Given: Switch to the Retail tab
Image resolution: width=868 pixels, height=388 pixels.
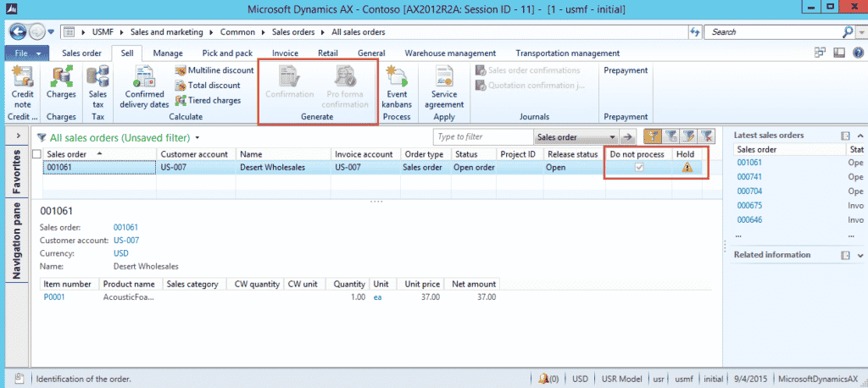Looking at the screenshot, I should 328,53.
